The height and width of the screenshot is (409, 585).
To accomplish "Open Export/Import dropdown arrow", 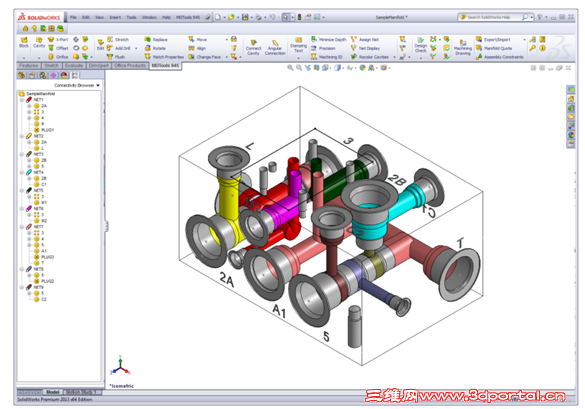I will coord(524,40).
